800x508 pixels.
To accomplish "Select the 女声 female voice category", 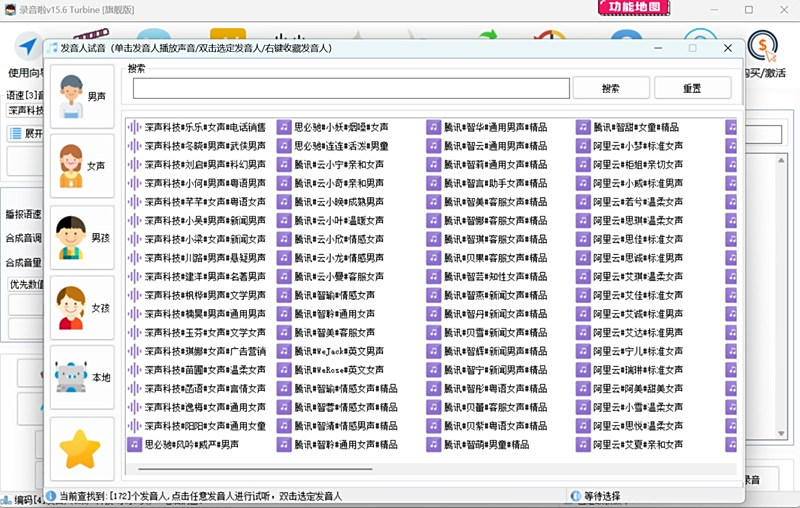I will (x=81, y=165).
